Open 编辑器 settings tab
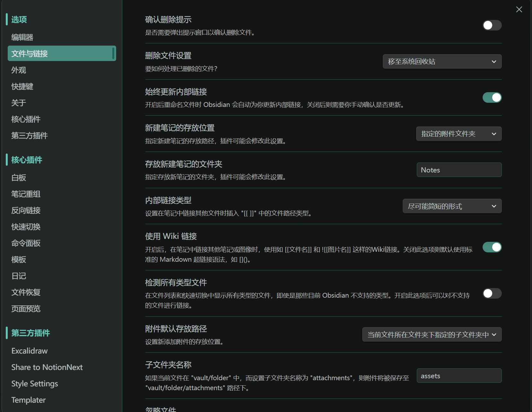This screenshot has width=532, height=412. [22, 37]
